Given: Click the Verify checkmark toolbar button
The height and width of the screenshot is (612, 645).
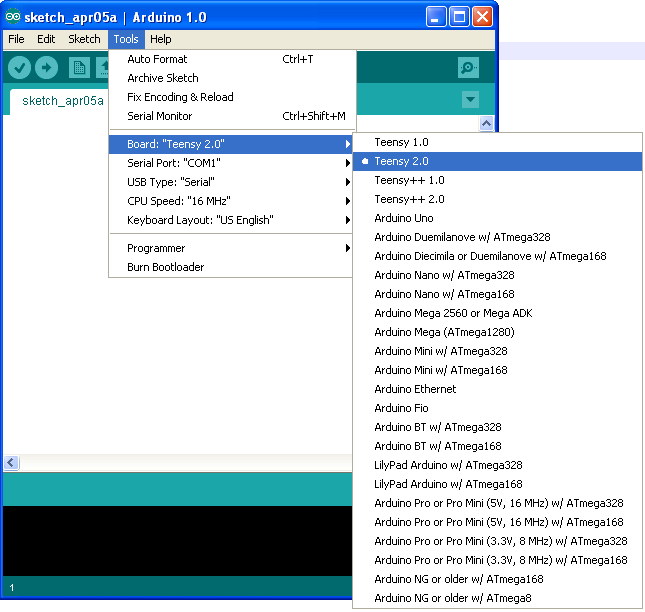Looking at the screenshot, I should (x=19, y=67).
